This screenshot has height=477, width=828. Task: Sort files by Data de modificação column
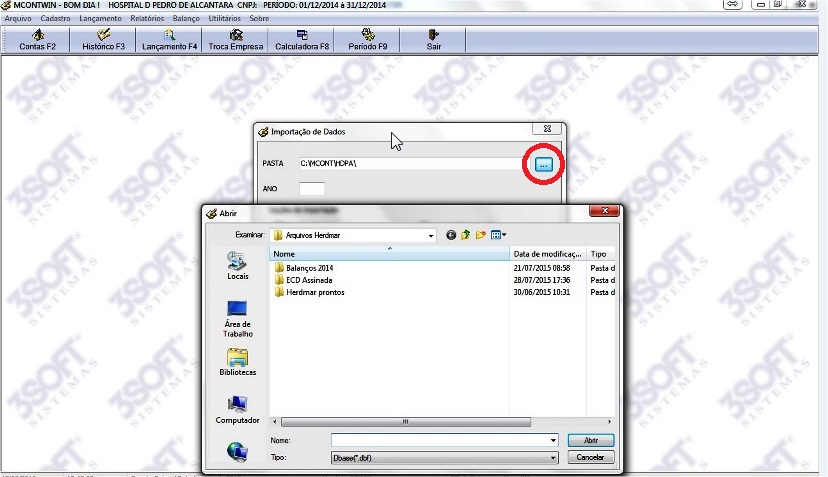tap(548, 254)
